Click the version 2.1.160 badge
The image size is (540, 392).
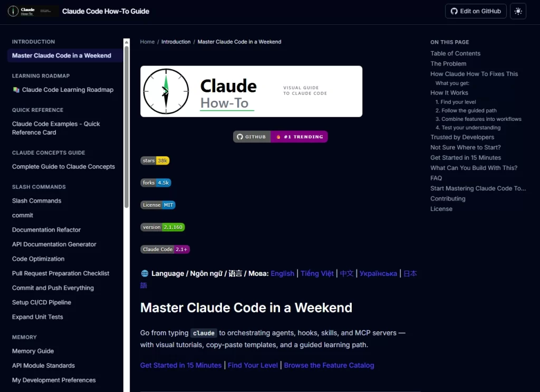tap(162, 227)
